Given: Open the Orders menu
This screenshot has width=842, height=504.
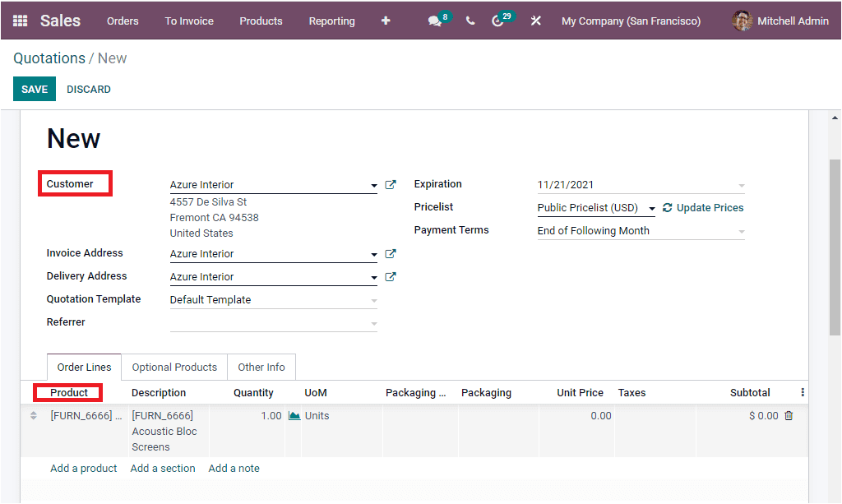Looking at the screenshot, I should [123, 21].
